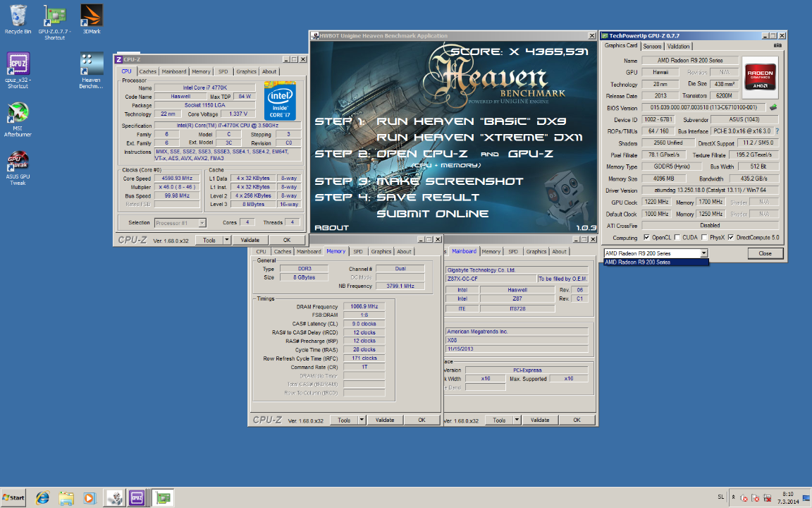
Task: Click Validate in the CPU-Z Mainboard window
Action: tap(540, 421)
